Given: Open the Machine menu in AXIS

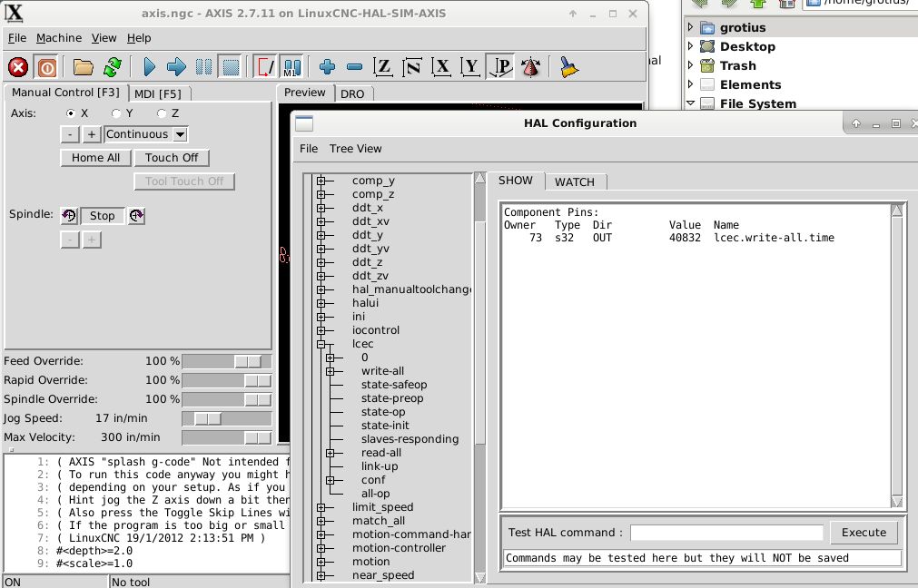Looking at the screenshot, I should 59,38.
